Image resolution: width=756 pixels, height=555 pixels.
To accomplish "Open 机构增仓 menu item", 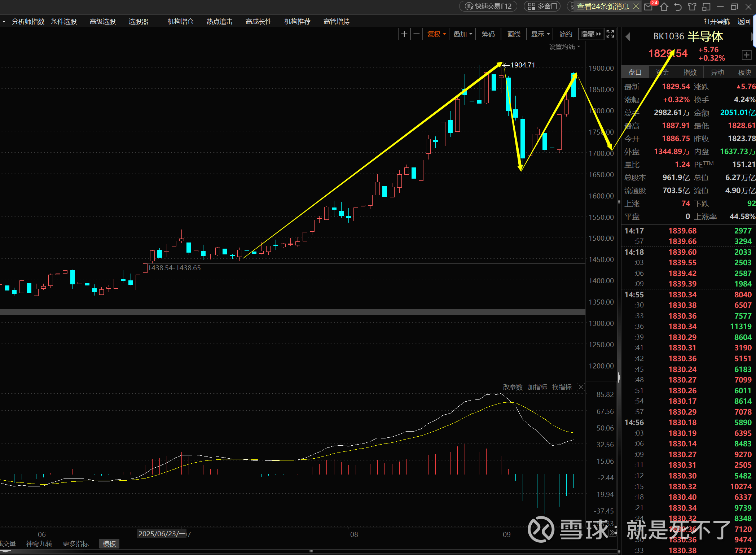I will click(180, 22).
